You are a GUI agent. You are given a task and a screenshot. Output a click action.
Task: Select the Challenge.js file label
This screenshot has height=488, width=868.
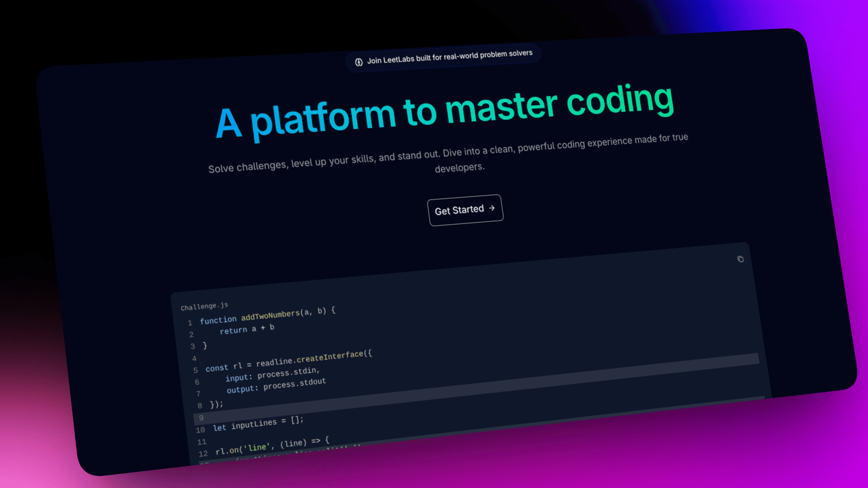coord(204,306)
